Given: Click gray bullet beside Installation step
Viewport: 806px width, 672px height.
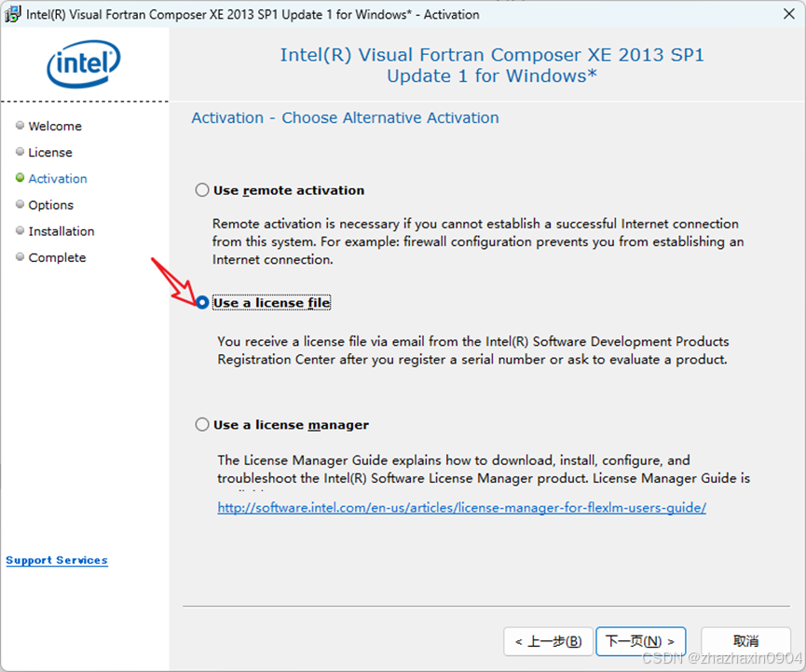Looking at the screenshot, I should 20,230.
